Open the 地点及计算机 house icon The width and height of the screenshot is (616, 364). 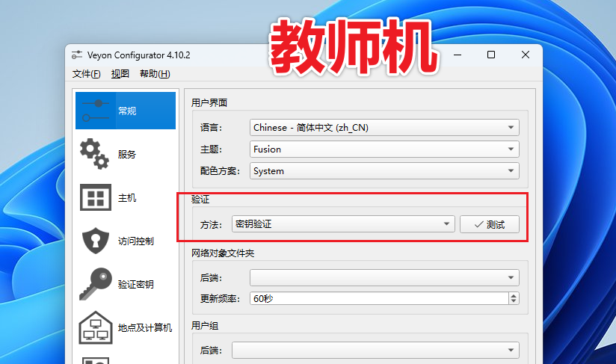96,327
